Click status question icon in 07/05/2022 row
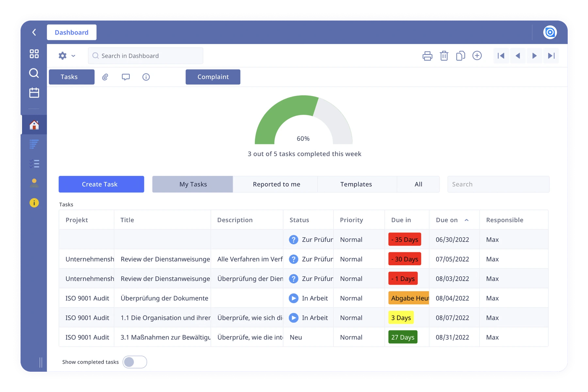588x392 pixels. point(294,259)
